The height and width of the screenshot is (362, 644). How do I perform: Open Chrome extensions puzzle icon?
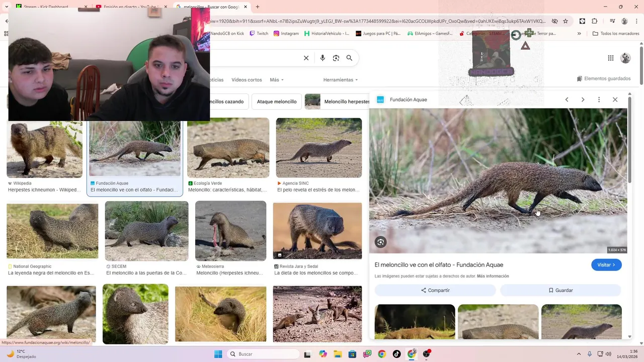[x=595, y=21]
